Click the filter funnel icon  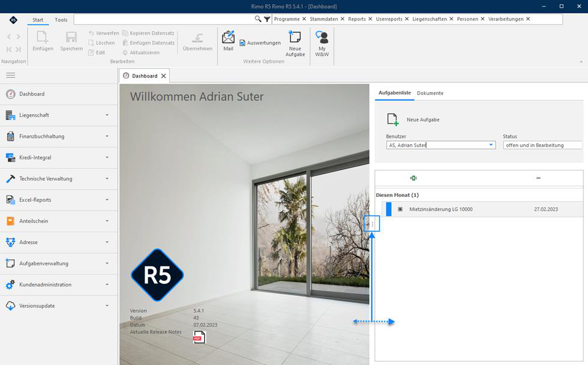pos(266,19)
